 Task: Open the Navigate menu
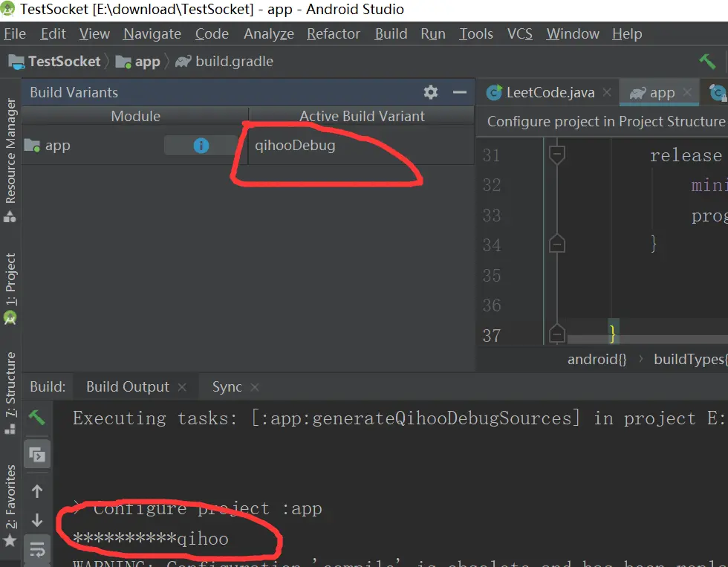(152, 34)
